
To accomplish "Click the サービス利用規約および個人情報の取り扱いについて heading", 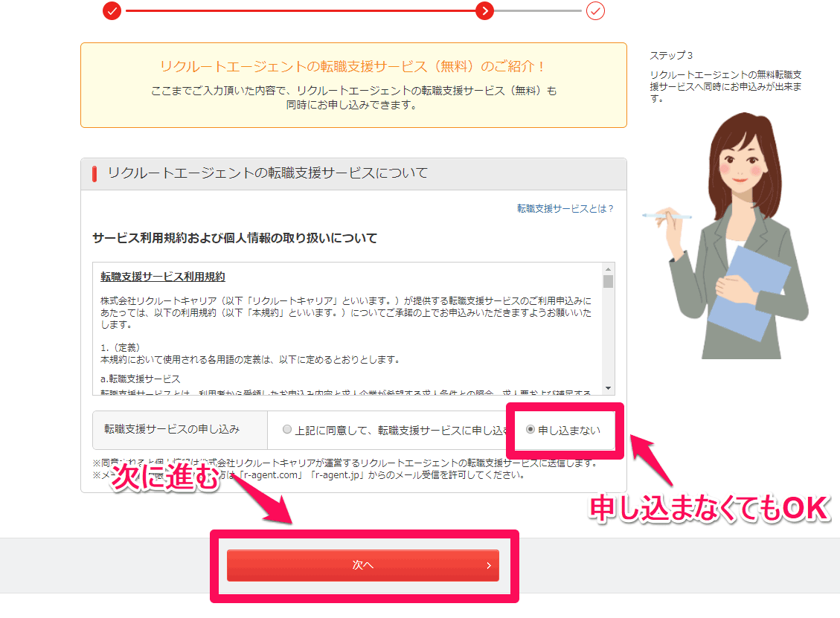I will tap(234, 238).
